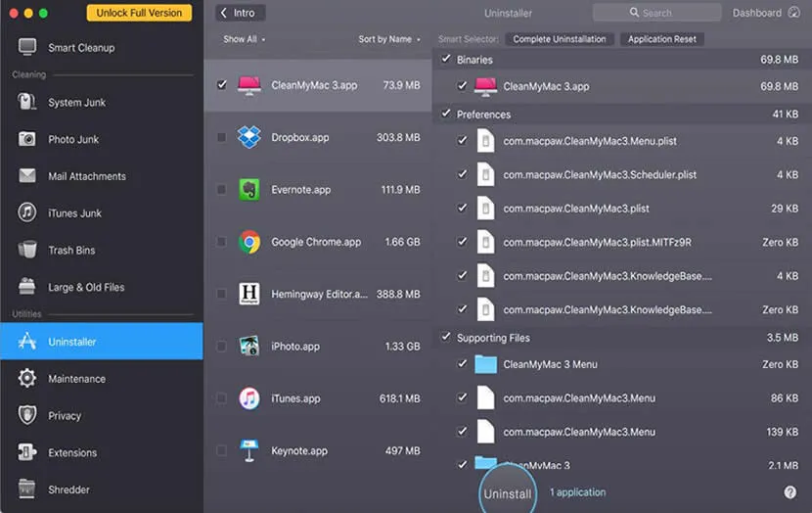
Task: Open the Dashboard link
Action: pos(756,13)
